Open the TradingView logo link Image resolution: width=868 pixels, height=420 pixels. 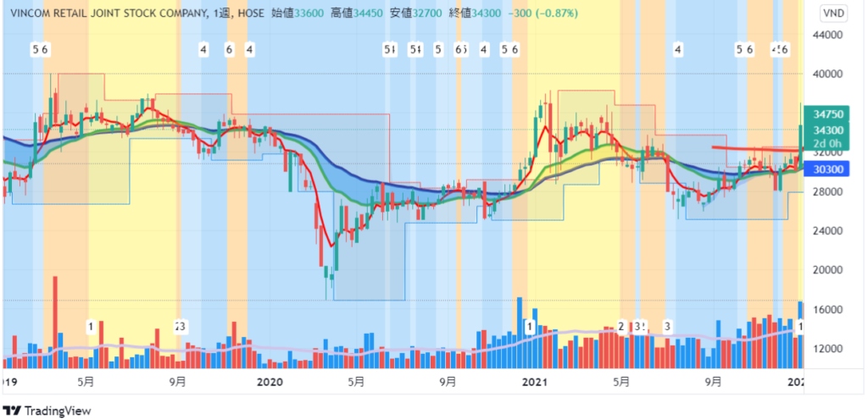pos(47,411)
